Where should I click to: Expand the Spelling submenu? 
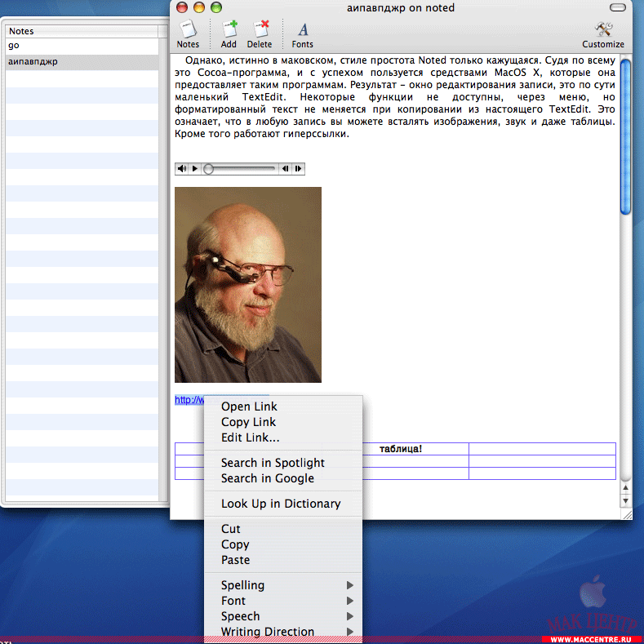[x=283, y=585]
